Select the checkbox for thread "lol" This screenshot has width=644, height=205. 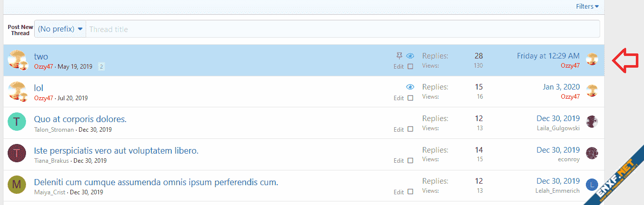410,98
